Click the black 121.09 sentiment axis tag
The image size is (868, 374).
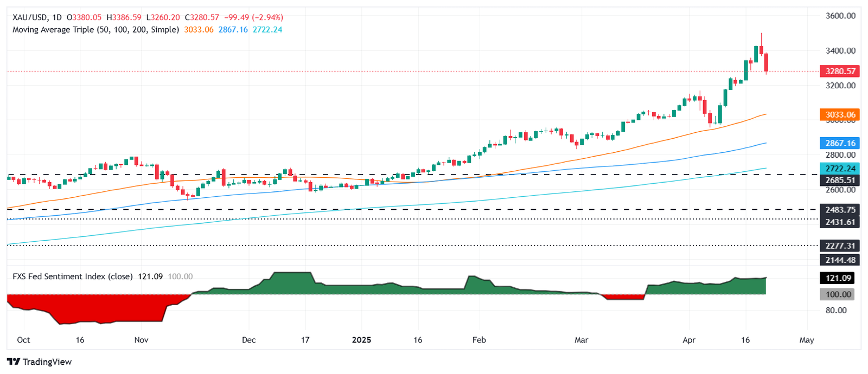click(838, 278)
